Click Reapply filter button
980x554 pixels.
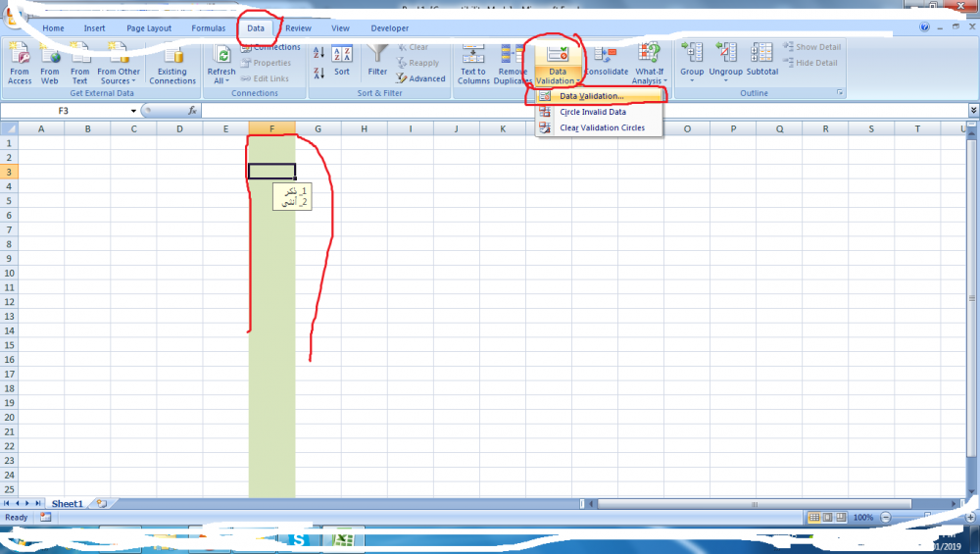pos(418,63)
